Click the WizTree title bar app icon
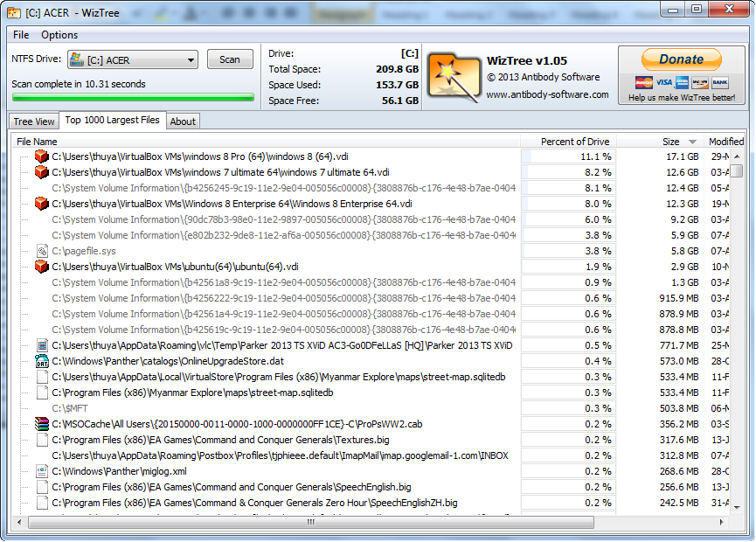The width and height of the screenshot is (756, 542). (14, 13)
